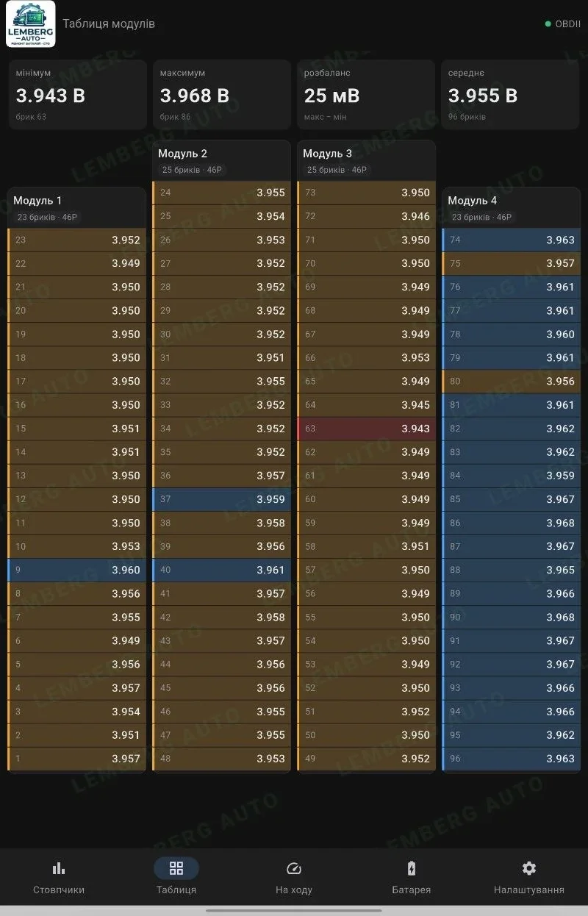The height and width of the screenshot is (916, 588).
Task: Select brick 48 row showing 3.953
Action: tap(222, 759)
